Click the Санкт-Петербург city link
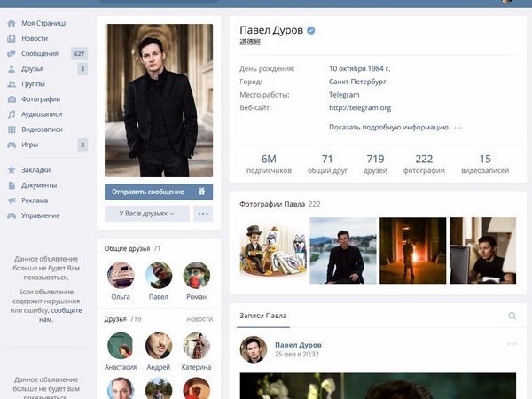Image resolution: width=532 pixels, height=399 pixels. (357, 82)
